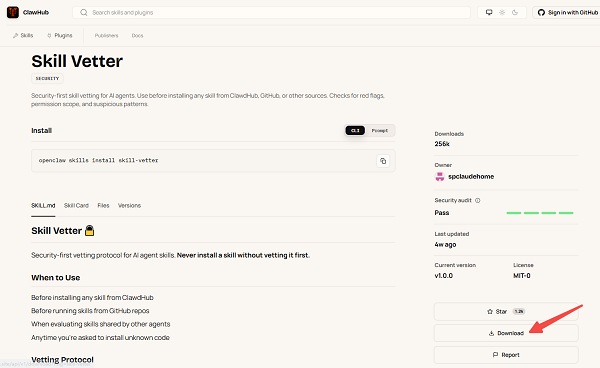Select the Prompt install mode
Viewport: 600px width, 368px height.
point(380,130)
